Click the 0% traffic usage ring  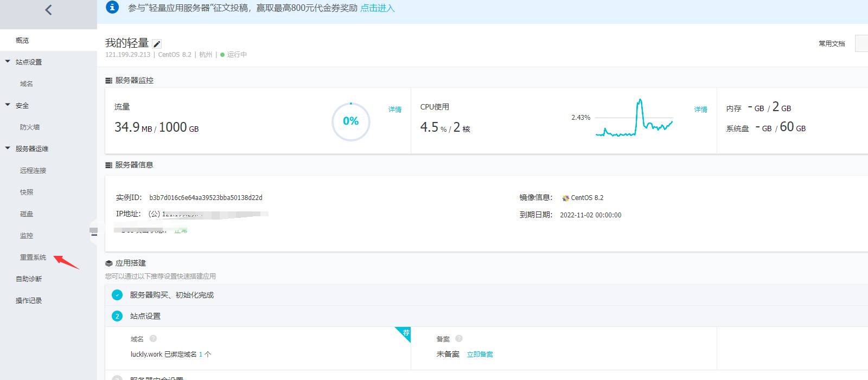click(351, 121)
